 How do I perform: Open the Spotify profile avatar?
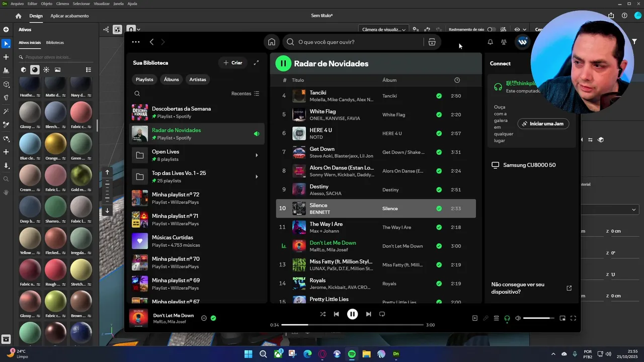(523, 42)
